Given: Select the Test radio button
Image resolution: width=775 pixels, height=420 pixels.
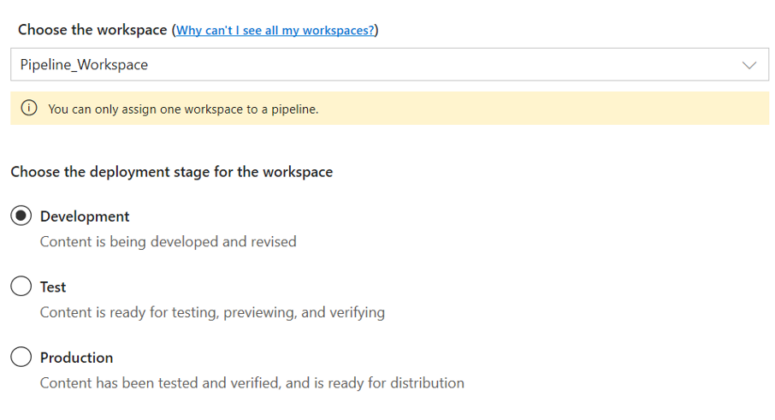Looking at the screenshot, I should [x=21, y=287].
